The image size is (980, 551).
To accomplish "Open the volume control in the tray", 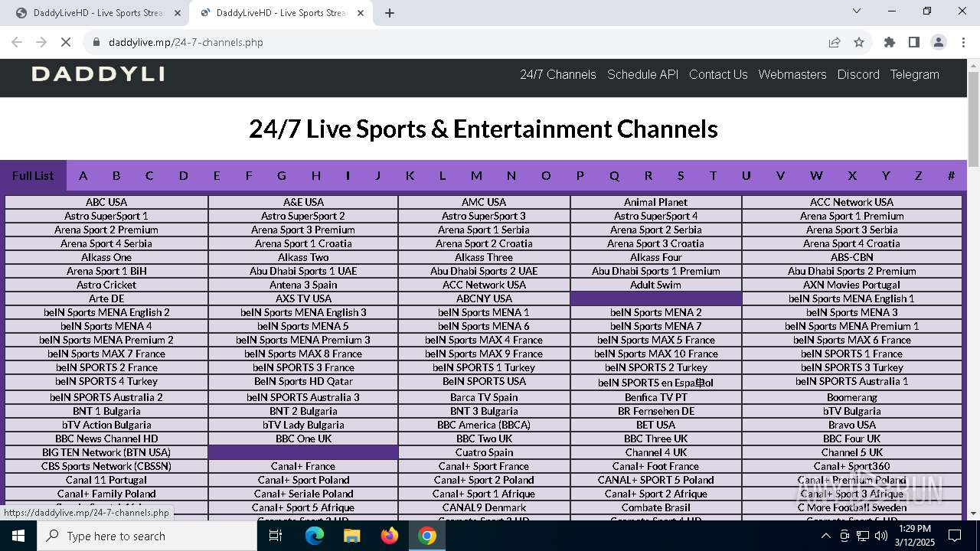I will click(x=881, y=536).
